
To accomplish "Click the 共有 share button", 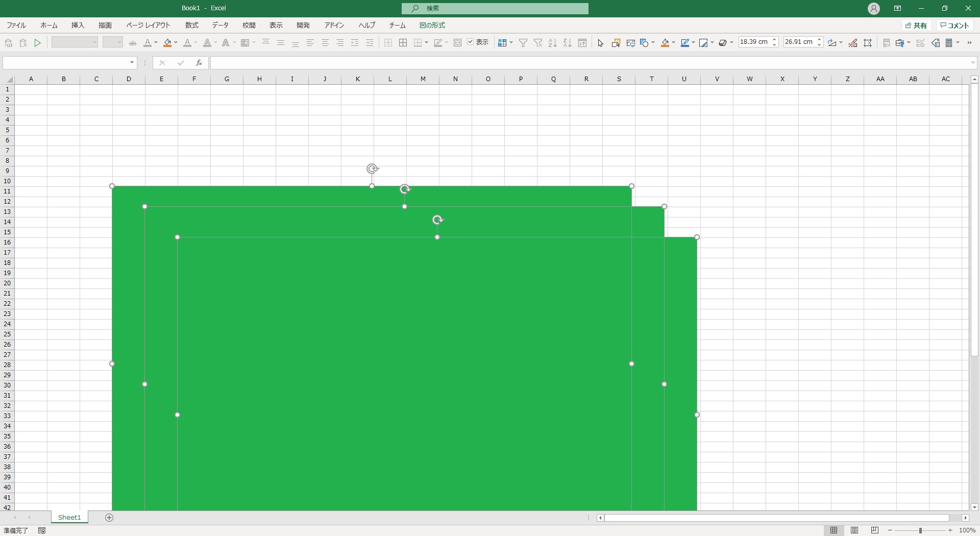I will click(x=916, y=25).
